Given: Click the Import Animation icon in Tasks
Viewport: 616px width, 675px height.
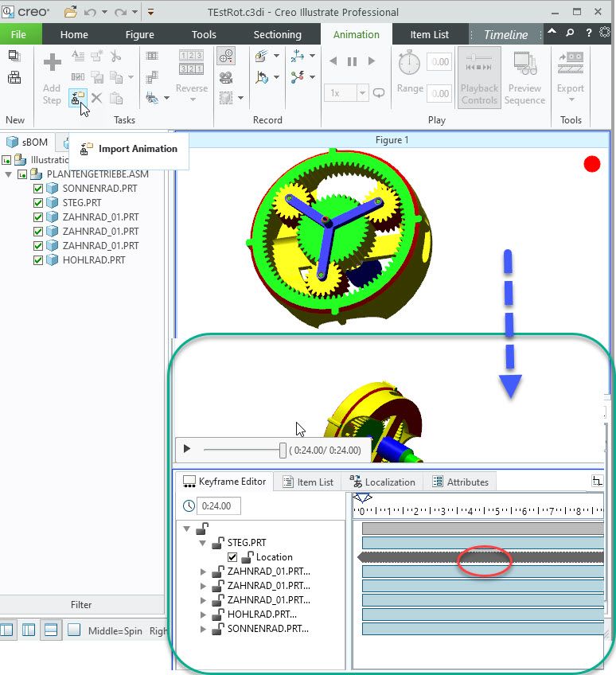Looking at the screenshot, I should point(77,98).
